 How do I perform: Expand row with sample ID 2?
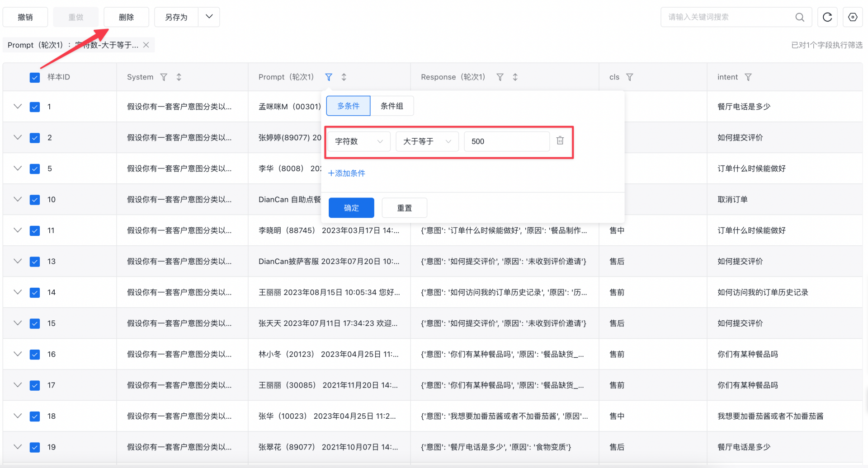click(x=18, y=137)
